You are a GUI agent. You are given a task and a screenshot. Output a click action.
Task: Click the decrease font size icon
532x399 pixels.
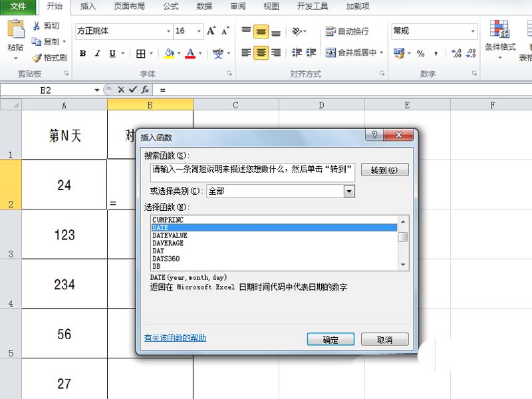click(225, 31)
